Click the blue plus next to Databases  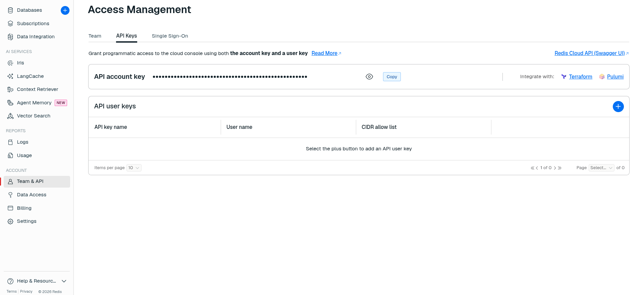(65, 10)
